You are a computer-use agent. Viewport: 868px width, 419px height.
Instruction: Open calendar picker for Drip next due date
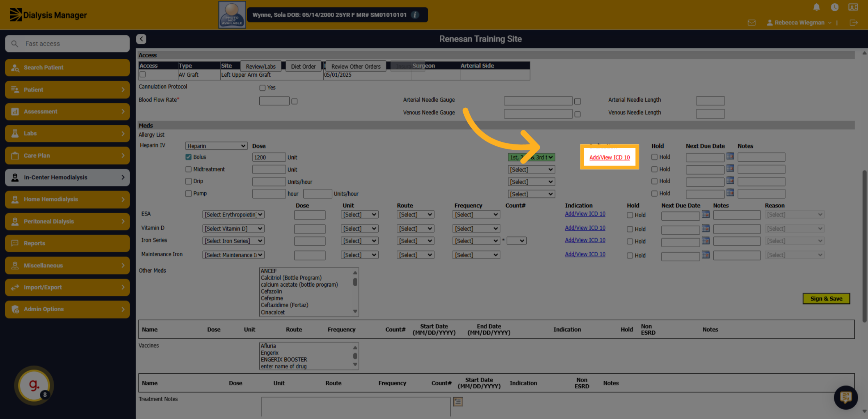[x=730, y=180]
